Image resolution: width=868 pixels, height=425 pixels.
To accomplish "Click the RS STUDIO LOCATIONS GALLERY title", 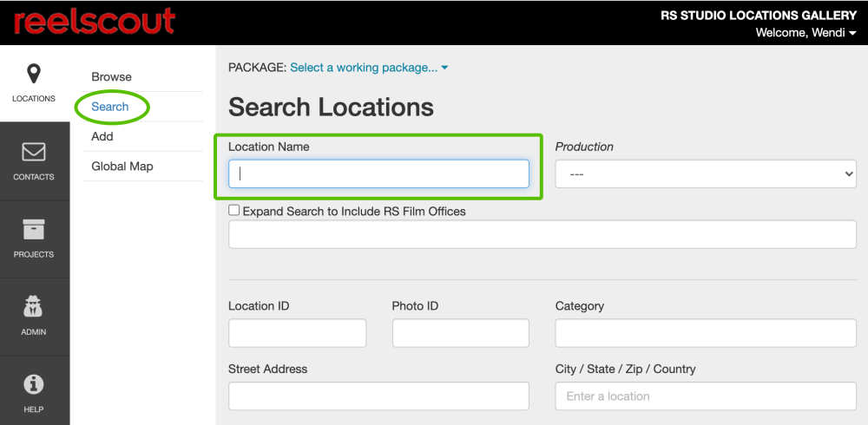I will tap(759, 15).
